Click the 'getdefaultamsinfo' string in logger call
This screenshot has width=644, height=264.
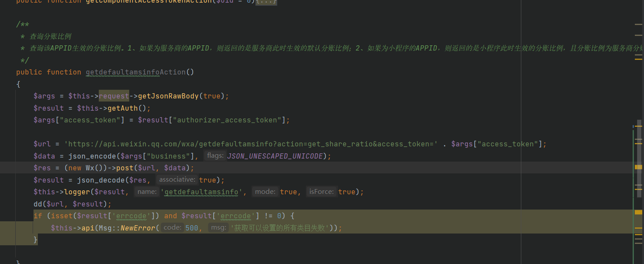coord(201,192)
